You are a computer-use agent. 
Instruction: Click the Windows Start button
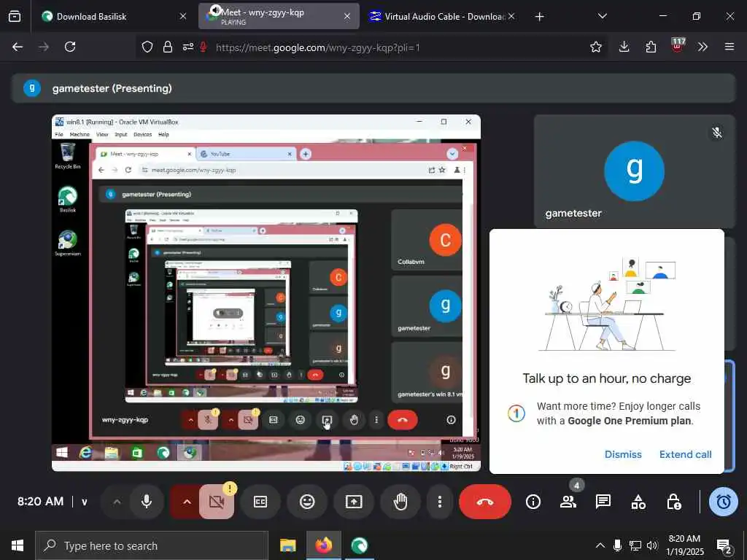coord(18,545)
